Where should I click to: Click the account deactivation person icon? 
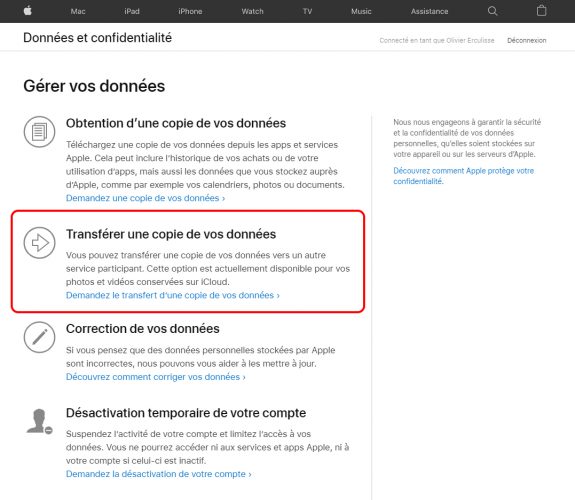pos(39,421)
